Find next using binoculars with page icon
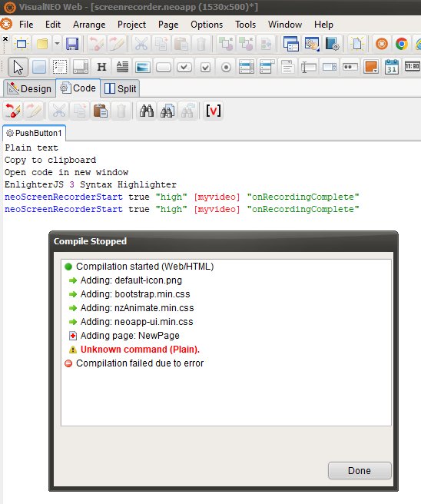Image resolution: width=421 pixels, height=504 pixels. 167,111
